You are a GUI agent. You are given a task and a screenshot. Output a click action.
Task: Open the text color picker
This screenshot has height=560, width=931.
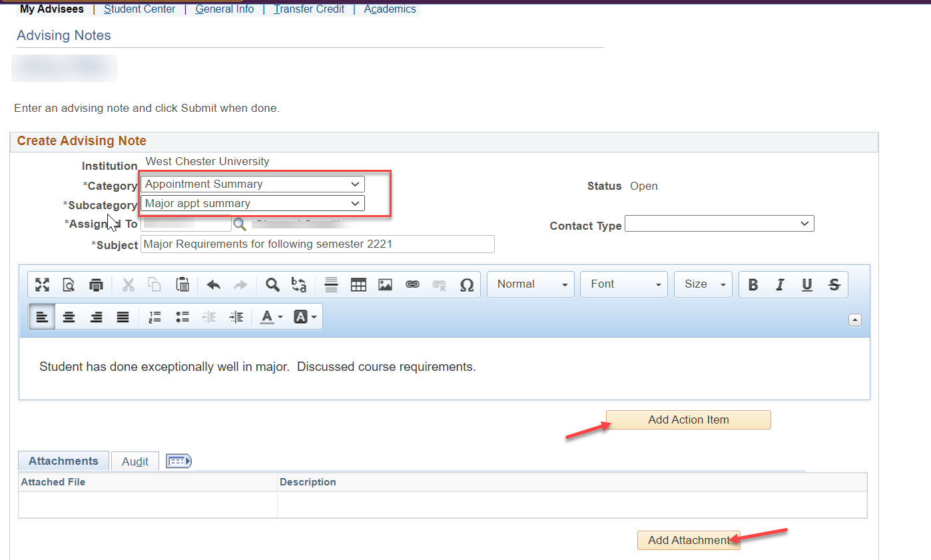(270, 318)
